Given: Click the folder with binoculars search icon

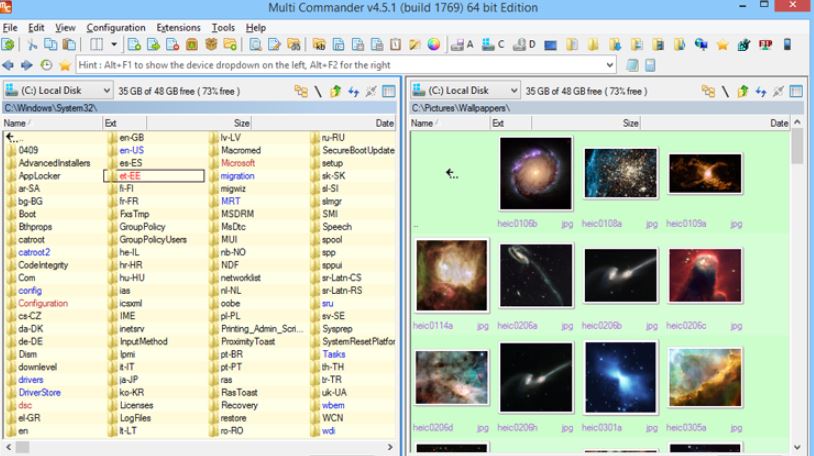Looking at the screenshot, I should (294, 45).
